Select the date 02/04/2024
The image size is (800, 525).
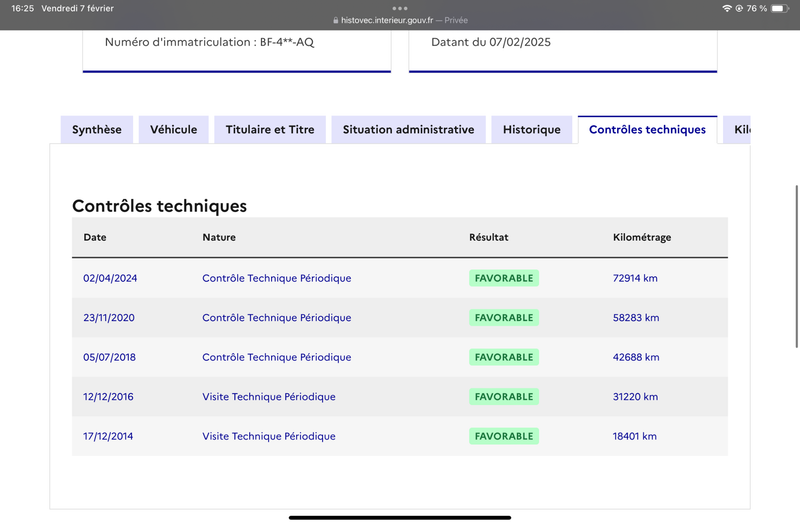click(x=110, y=278)
